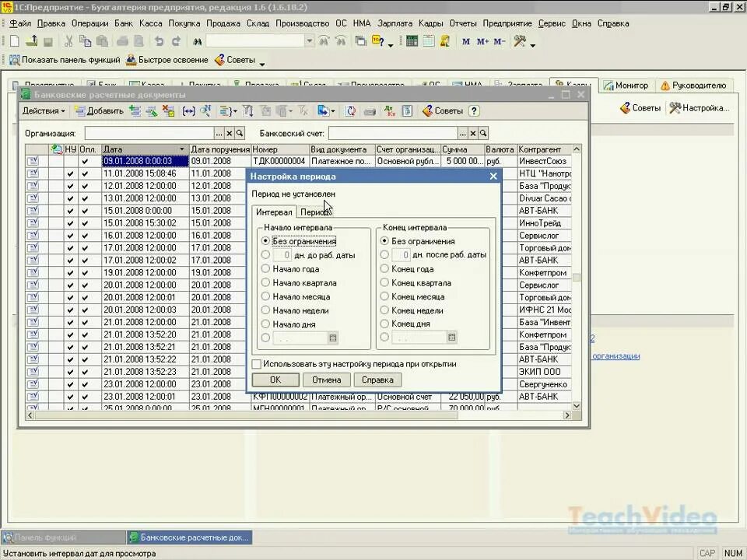The image size is (747, 560).
Task: Click the ellipsis button of Организация field
Action: (x=219, y=133)
